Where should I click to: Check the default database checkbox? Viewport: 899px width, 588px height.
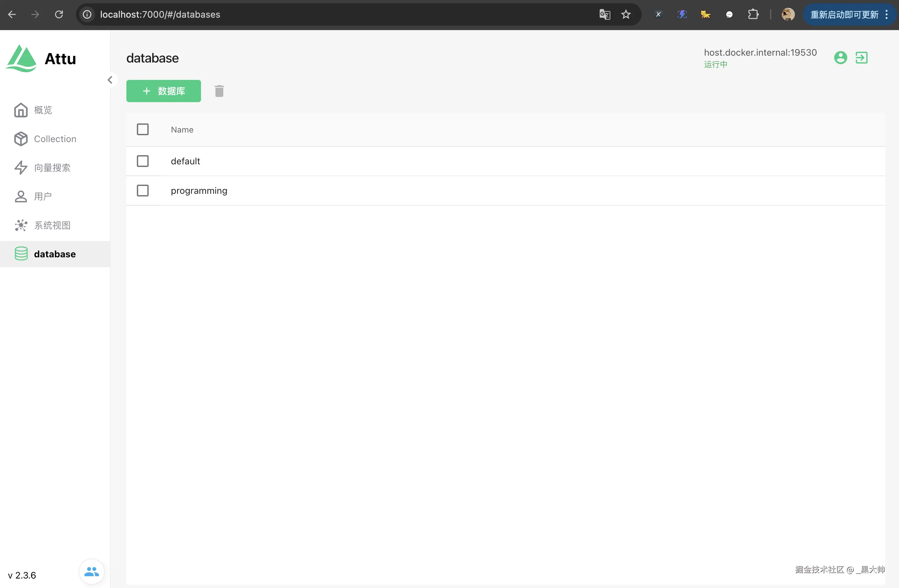click(142, 161)
